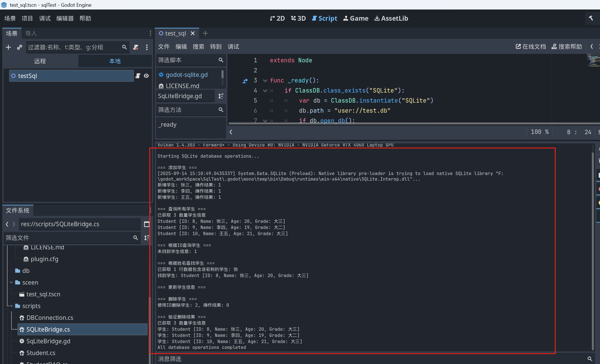Screen dimensions: 600x364
Task: Click the 100 % zoom level
Action: point(540,132)
